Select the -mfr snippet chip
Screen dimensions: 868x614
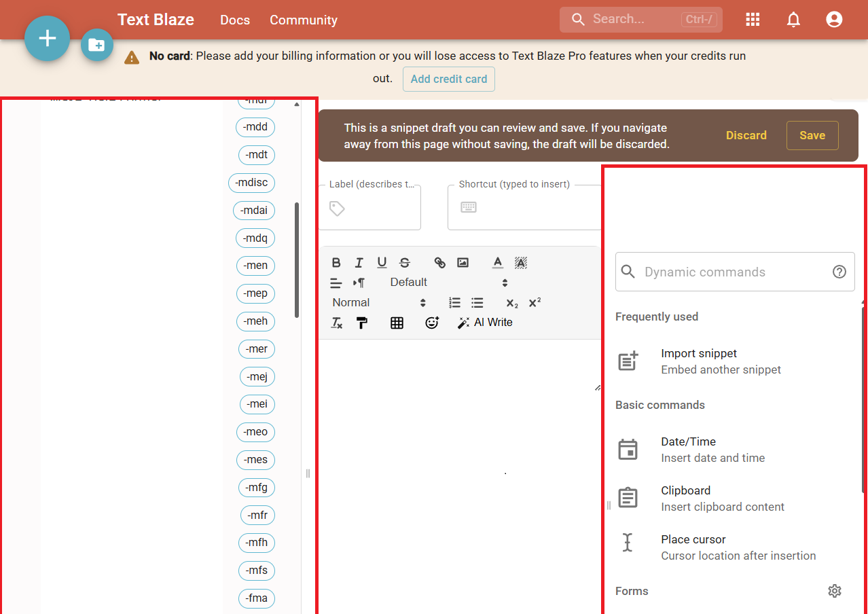(x=257, y=516)
